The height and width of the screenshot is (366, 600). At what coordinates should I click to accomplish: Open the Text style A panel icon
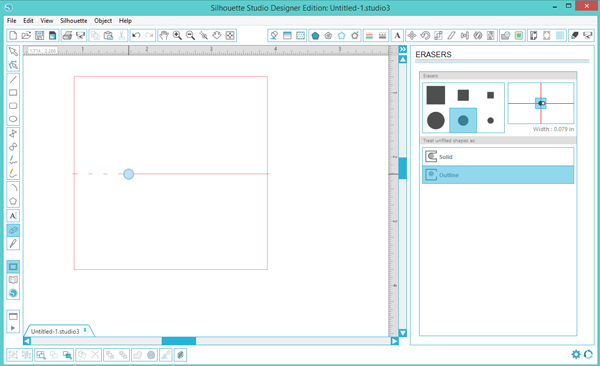[x=397, y=36]
